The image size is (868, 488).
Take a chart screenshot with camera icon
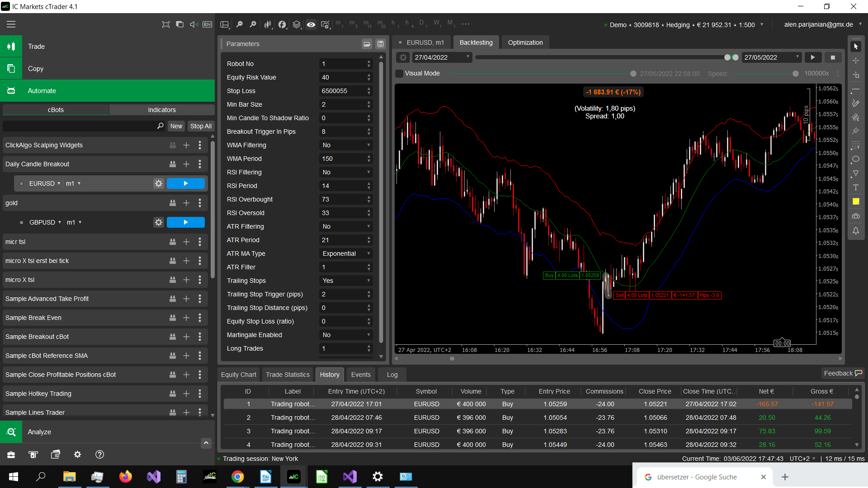coord(855,216)
